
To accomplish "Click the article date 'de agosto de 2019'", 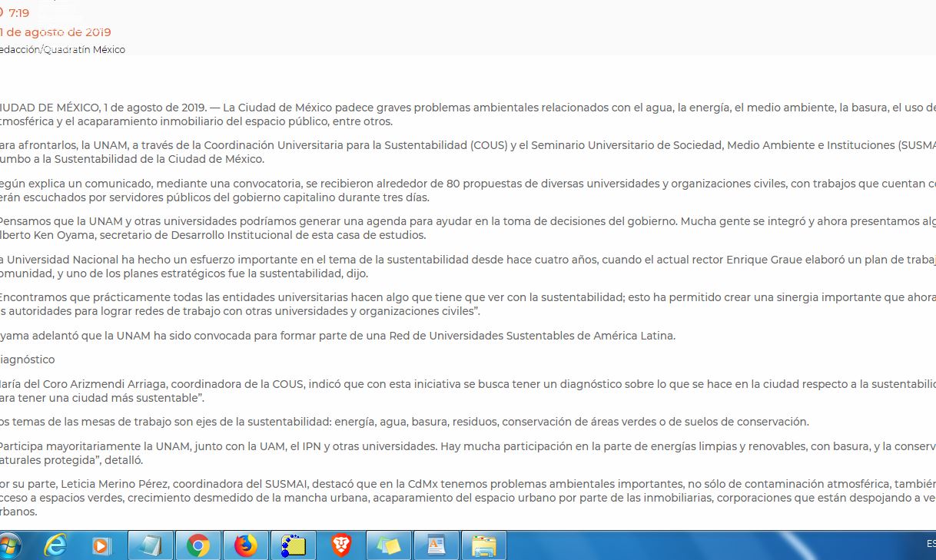I will point(58,32).
